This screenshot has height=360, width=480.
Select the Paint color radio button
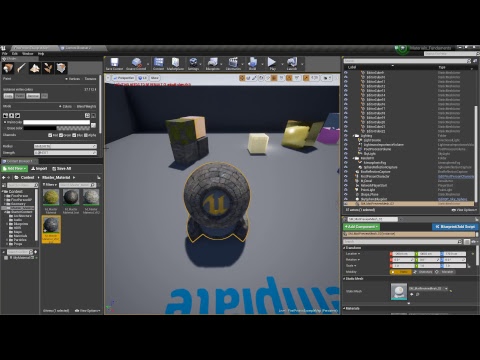pos(5,122)
